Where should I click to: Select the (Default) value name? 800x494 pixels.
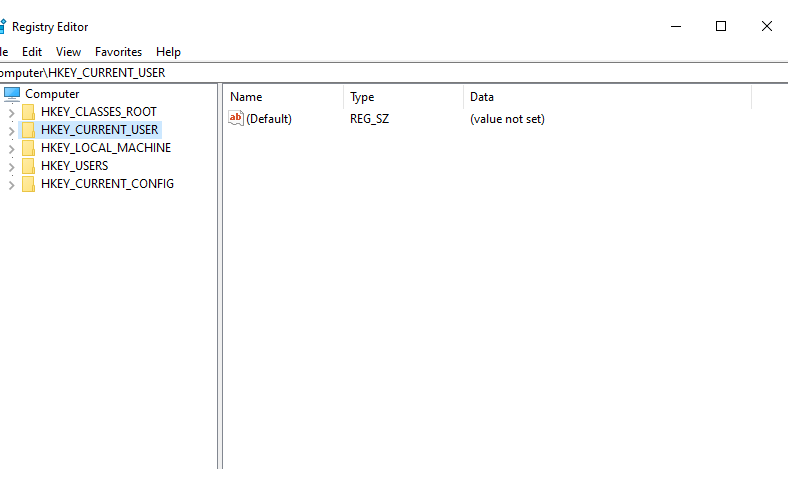coord(269,119)
